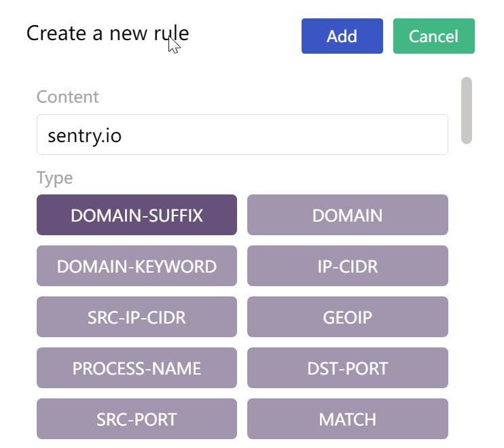Select the DOMAIN-SUFFIX rule type
Screen dimensions: 504x448
point(137,216)
